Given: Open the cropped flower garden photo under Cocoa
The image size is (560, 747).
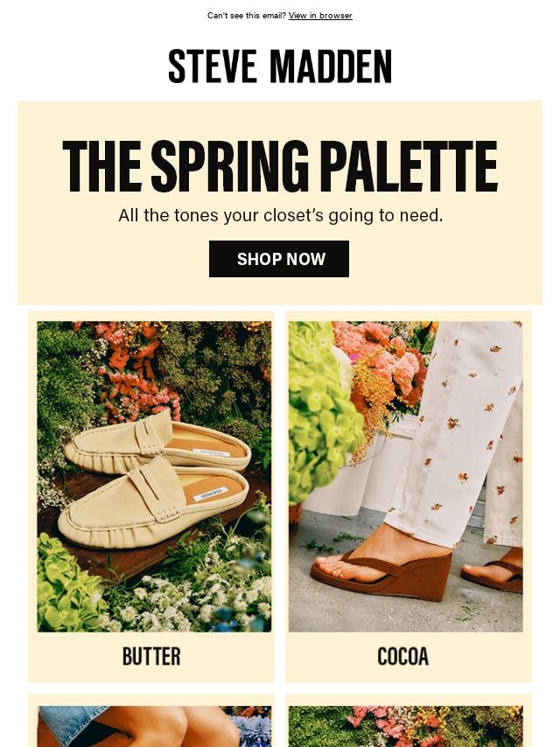Looking at the screenshot, I should pyautogui.click(x=406, y=727).
